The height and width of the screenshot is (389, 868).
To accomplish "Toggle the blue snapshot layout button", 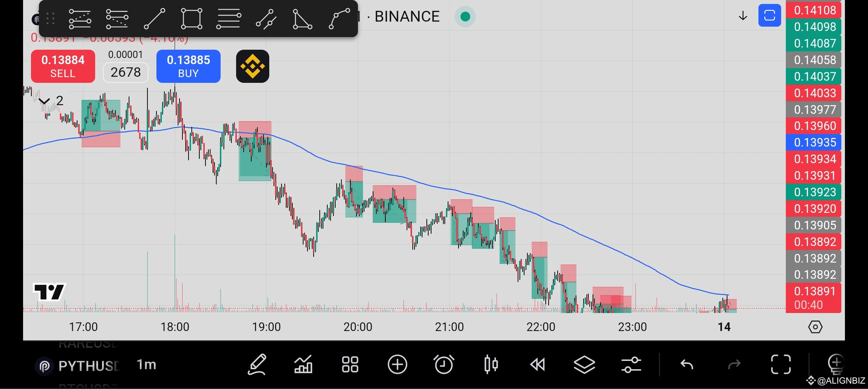I will [769, 15].
